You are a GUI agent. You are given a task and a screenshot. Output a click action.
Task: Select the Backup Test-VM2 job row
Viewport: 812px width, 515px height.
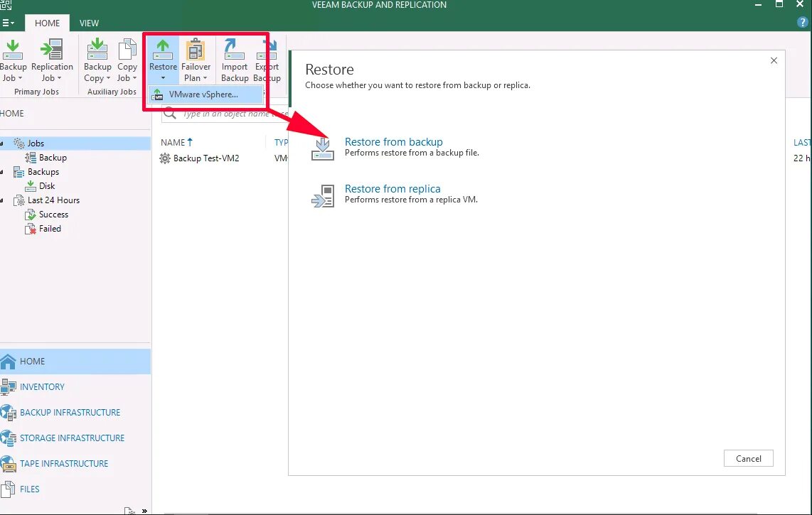click(x=206, y=158)
